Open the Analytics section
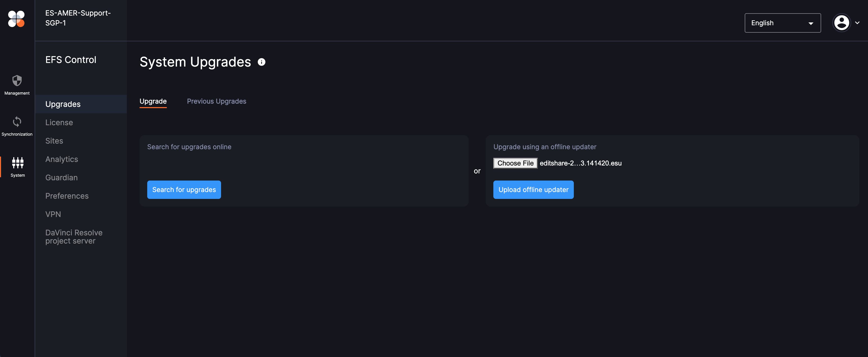This screenshot has width=868, height=357. [x=62, y=159]
